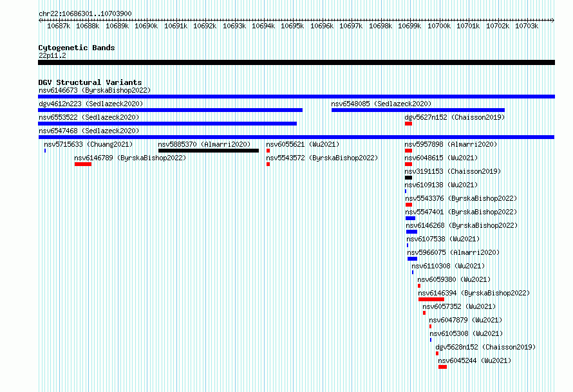Click the red bar under nsv5543376
The height and width of the screenshot is (392, 573).
coord(409,205)
